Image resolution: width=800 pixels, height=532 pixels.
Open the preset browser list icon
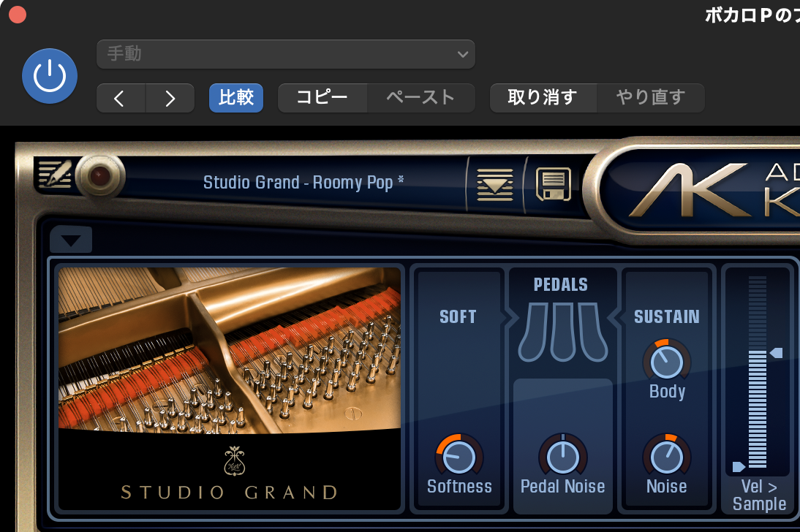[495, 185]
